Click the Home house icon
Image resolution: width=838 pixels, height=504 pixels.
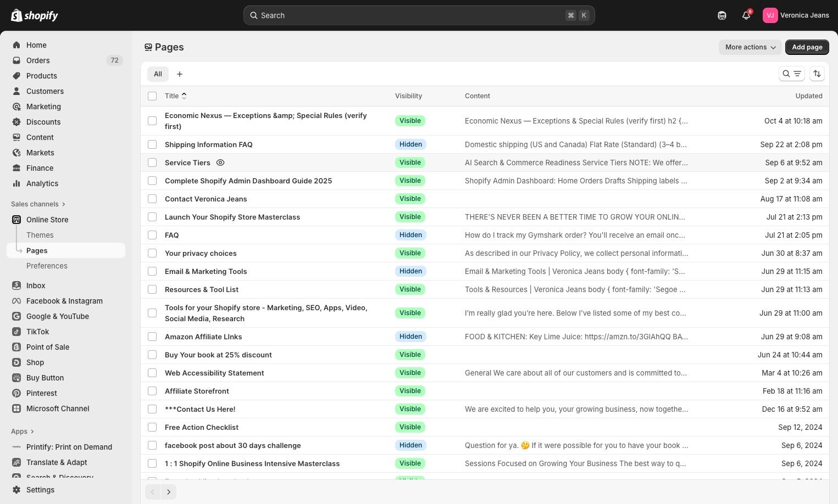(16, 45)
